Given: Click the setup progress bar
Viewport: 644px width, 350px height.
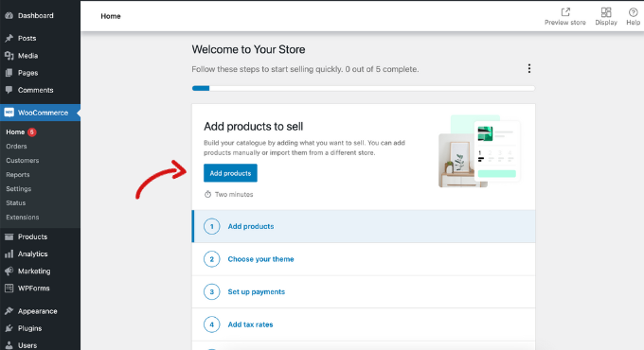Looking at the screenshot, I should coord(364,88).
